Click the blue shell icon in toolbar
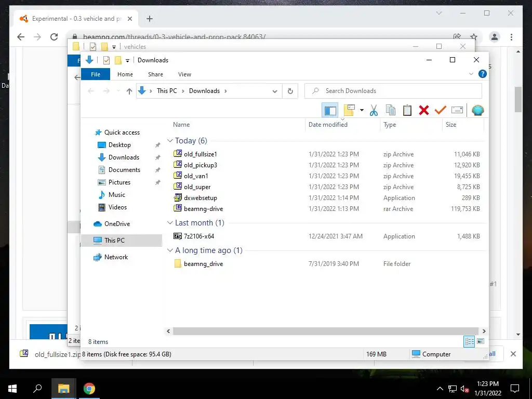 tap(478, 110)
